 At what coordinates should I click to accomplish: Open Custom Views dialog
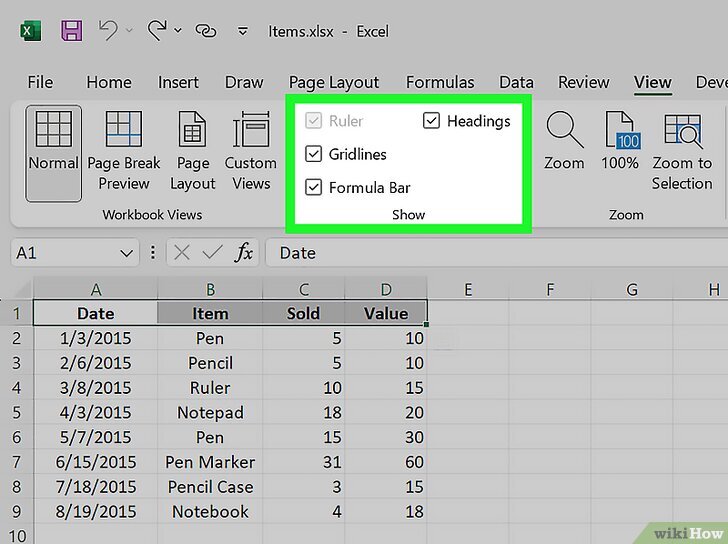(x=250, y=153)
